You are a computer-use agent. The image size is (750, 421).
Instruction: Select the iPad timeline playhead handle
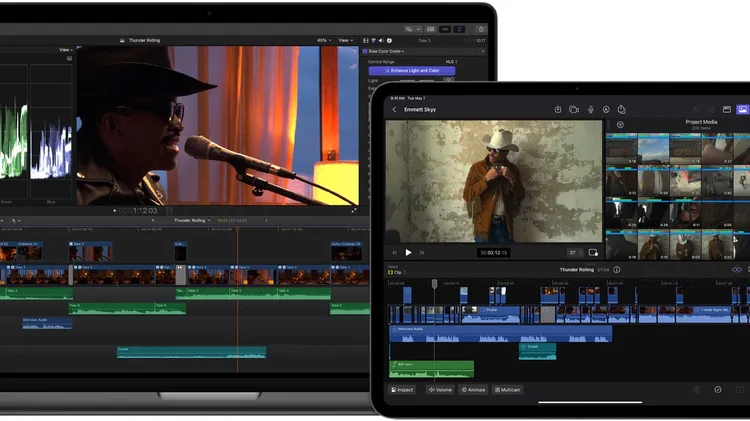pos(434,284)
